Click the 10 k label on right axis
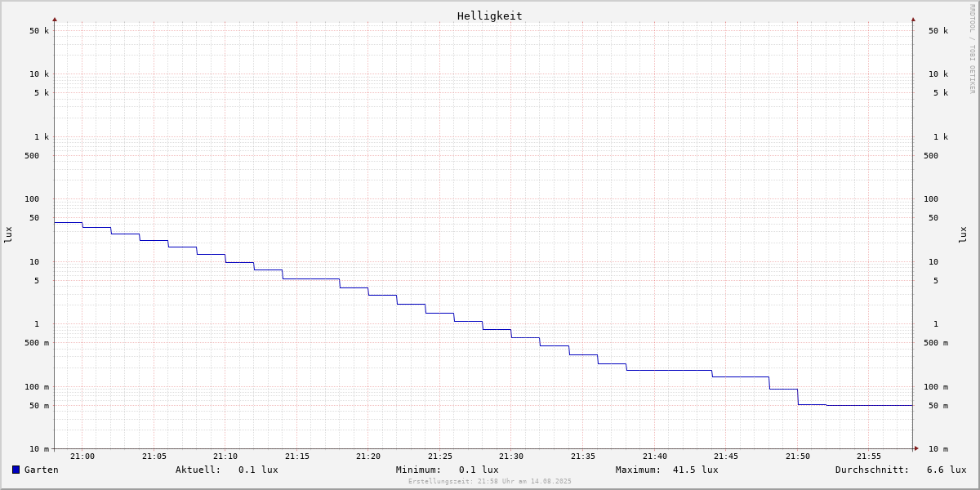 click(938, 74)
